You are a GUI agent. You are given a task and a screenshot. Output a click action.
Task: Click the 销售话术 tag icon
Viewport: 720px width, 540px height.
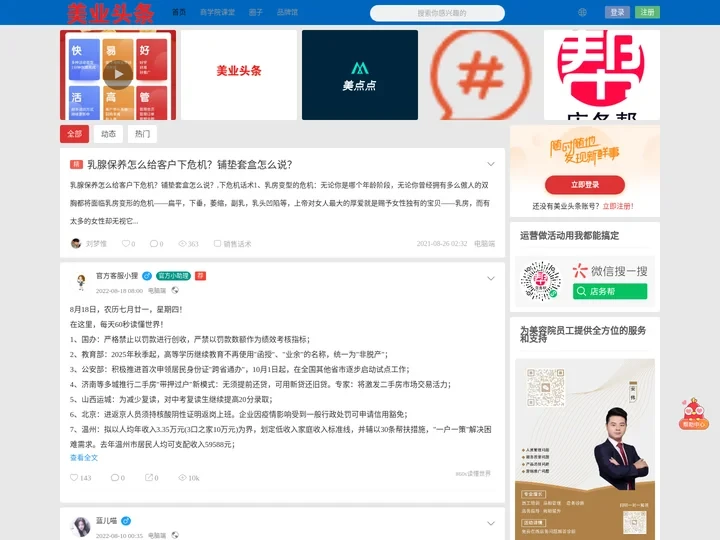217,243
